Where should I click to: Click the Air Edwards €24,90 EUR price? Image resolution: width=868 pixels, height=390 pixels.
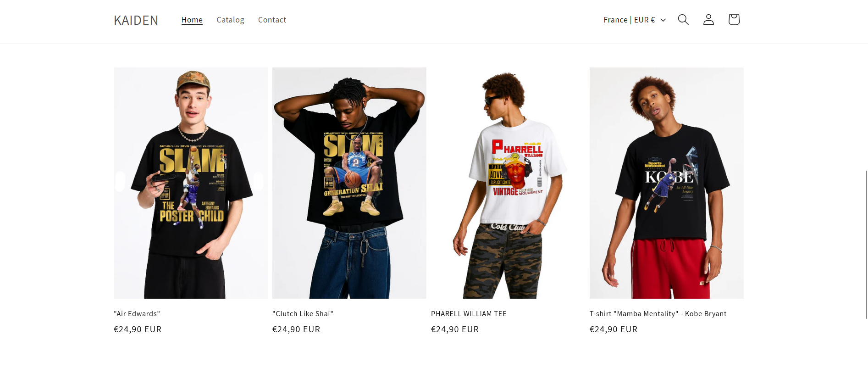[138, 329]
